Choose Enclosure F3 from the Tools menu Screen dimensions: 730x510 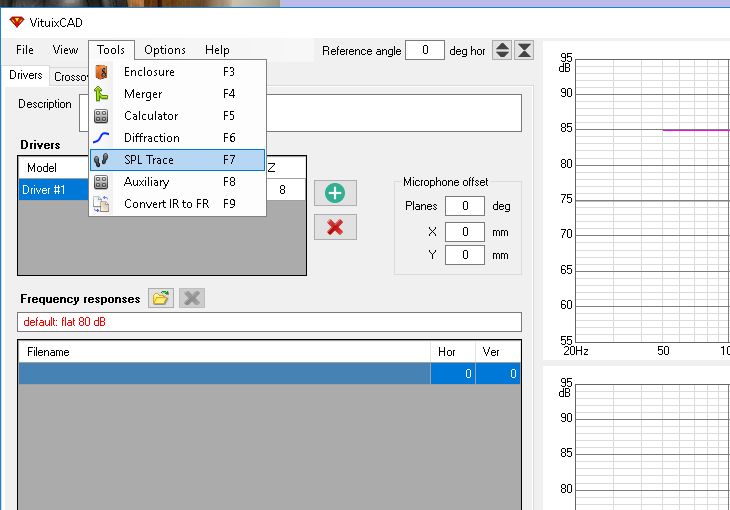tap(177, 72)
